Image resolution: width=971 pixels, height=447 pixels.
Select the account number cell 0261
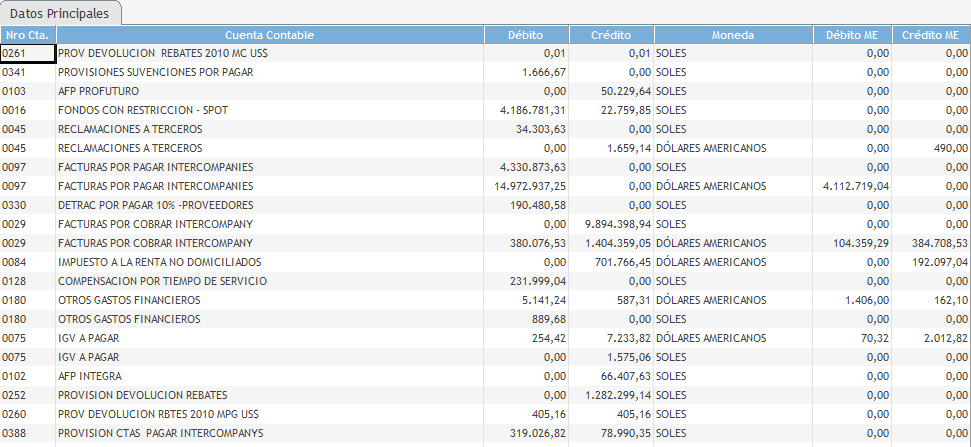point(27,53)
